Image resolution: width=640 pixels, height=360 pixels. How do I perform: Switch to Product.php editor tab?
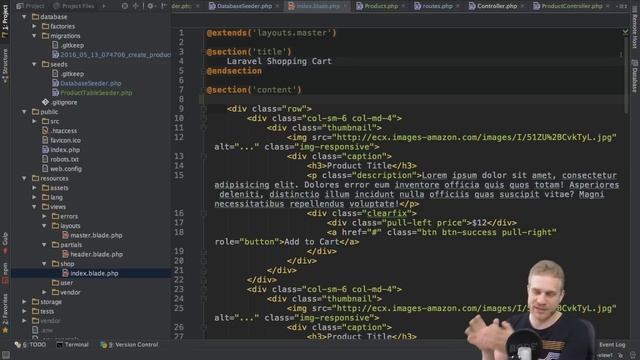[x=381, y=6]
